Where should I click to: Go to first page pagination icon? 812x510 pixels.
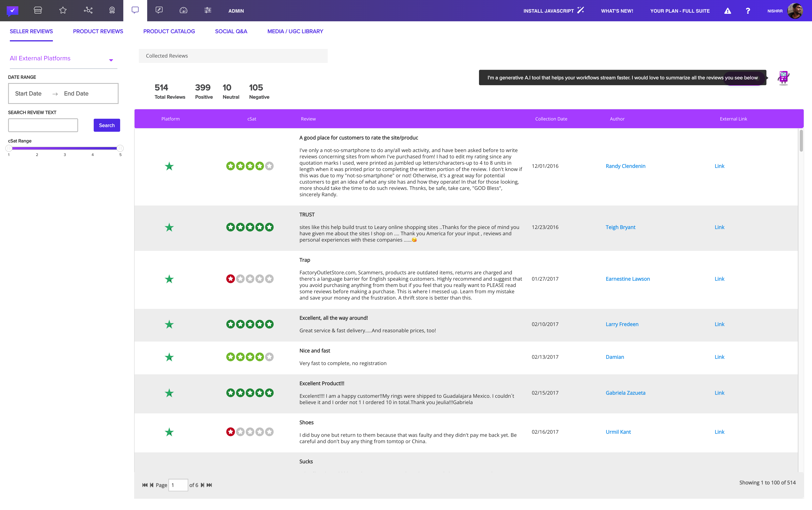tap(145, 485)
